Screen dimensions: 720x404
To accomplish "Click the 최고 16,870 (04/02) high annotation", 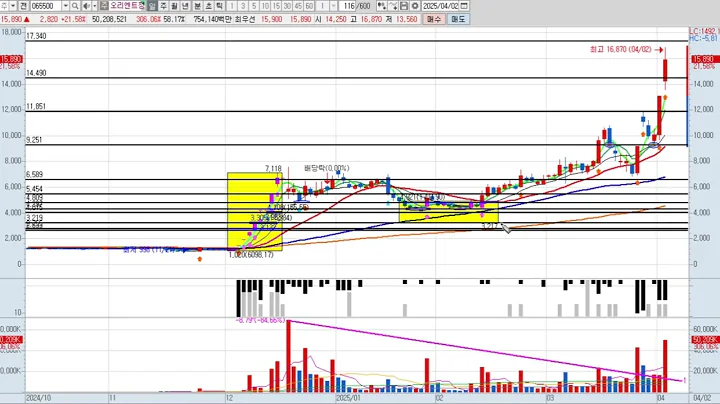I will [620, 50].
